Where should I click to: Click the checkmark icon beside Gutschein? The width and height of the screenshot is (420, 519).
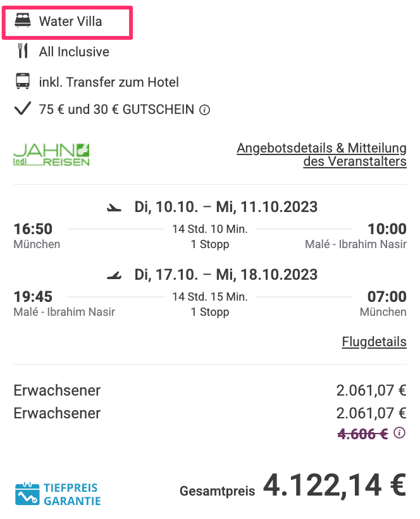[x=23, y=109]
